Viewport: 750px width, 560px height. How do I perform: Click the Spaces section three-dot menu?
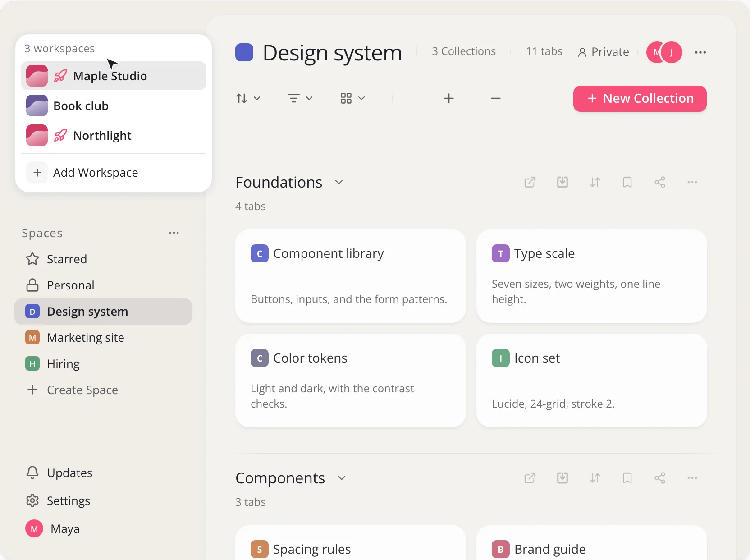click(x=174, y=233)
